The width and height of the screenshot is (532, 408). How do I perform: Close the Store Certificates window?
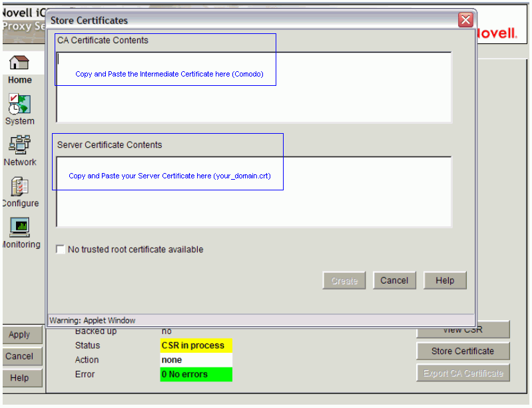click(x=465, y=21)
